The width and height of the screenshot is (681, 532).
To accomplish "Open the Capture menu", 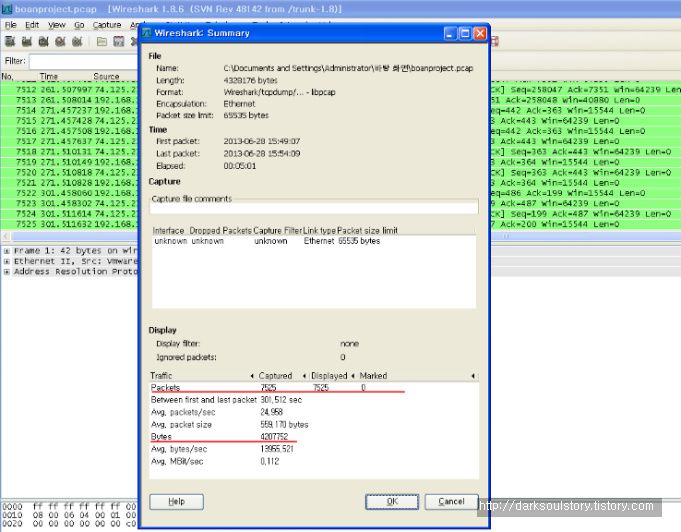I will pos(107,25).
